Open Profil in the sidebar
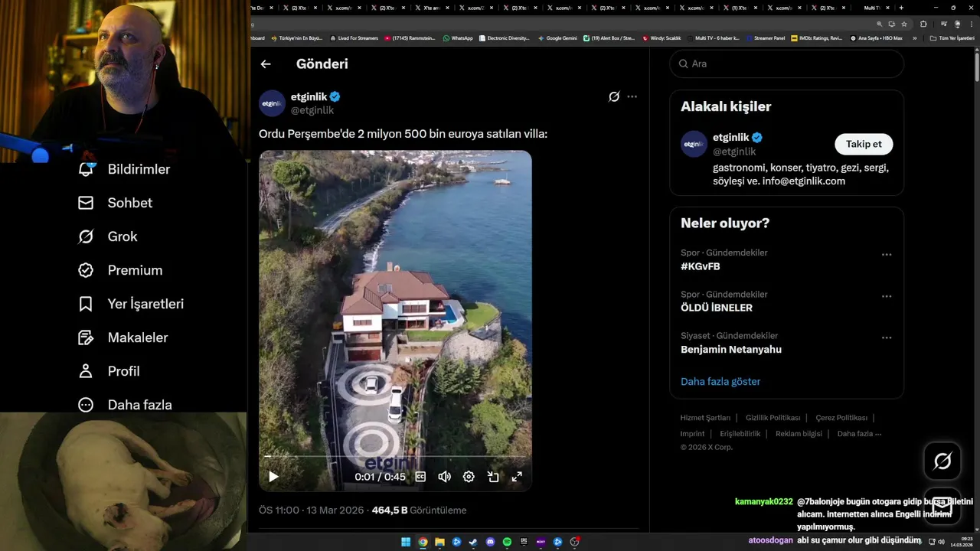Image resolution: width=980 pixels, height=551 pixels. [x=109, y=371]
